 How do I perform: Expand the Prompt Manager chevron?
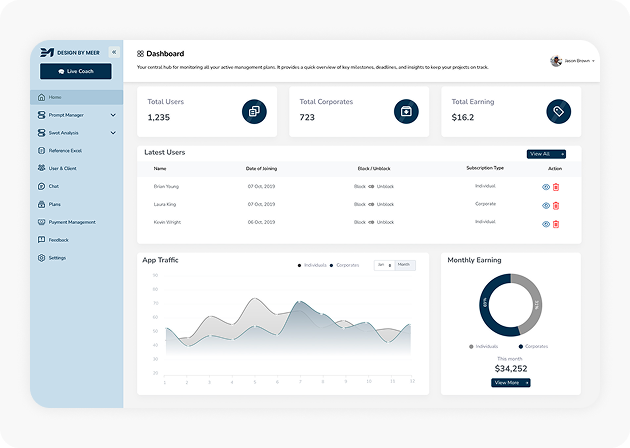pyautogui.click(x=113, y=115)
